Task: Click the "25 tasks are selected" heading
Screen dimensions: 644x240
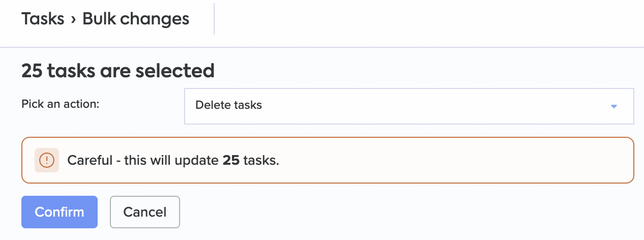Action: pos(118,71)
